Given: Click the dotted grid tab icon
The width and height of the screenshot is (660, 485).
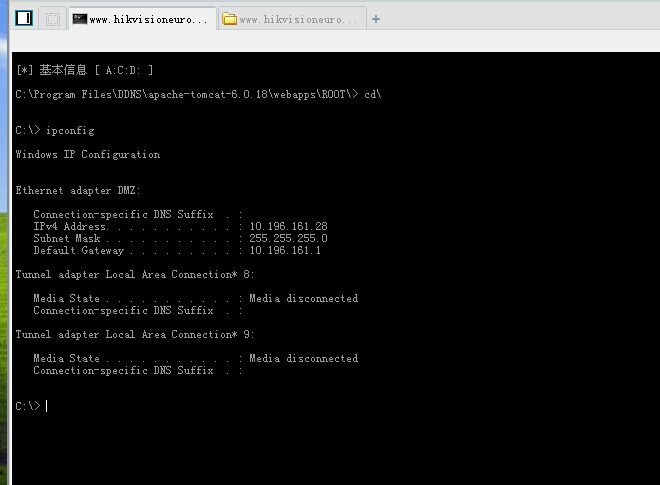Looking at the screenshot, I should tap(53, 19).
